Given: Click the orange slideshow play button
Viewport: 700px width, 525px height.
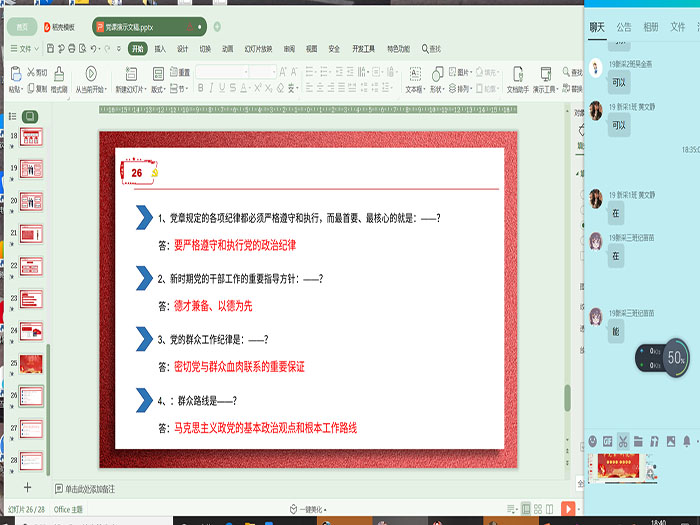Looking at the screenshot, I should point(568,509).
